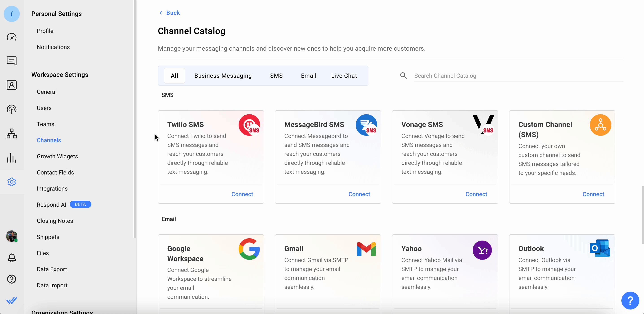This screenshot has width=644, height=314.
Task: Select the Live Chat tab
Action: [x=344, y=76]
